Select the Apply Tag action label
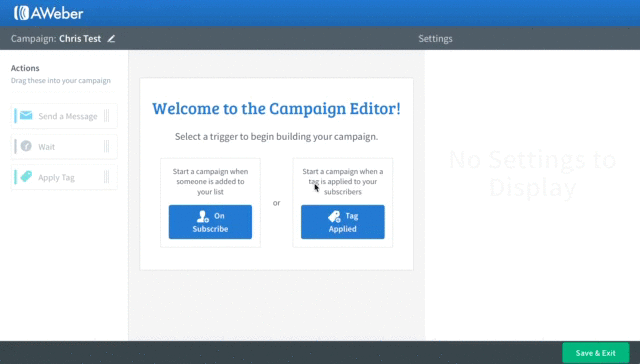 pyautogui.click(x=56, y=178)
